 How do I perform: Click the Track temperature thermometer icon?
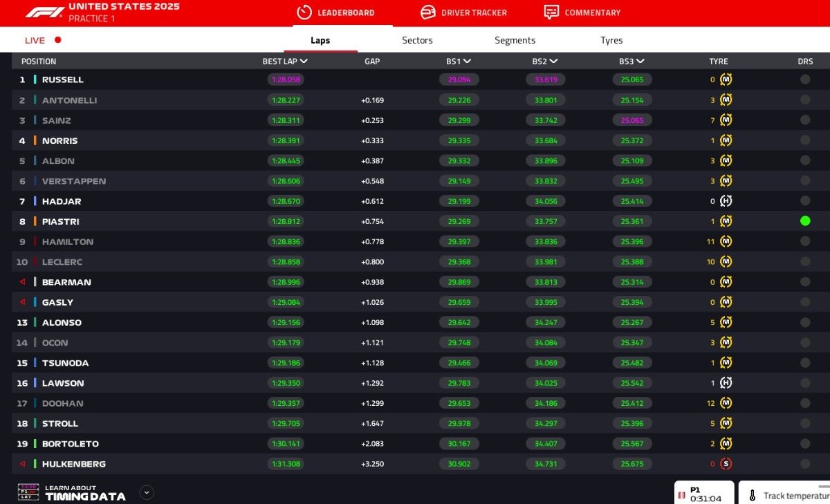752,496
